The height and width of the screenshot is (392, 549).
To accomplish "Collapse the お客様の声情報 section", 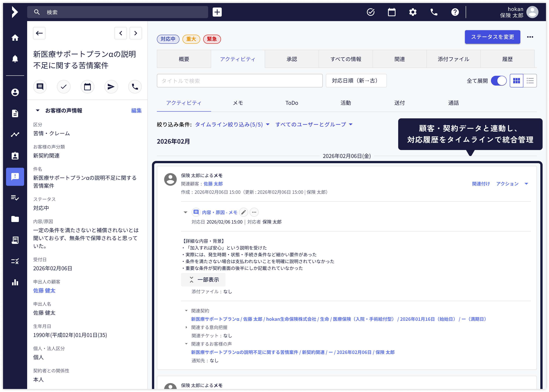I will coord(38,111).
